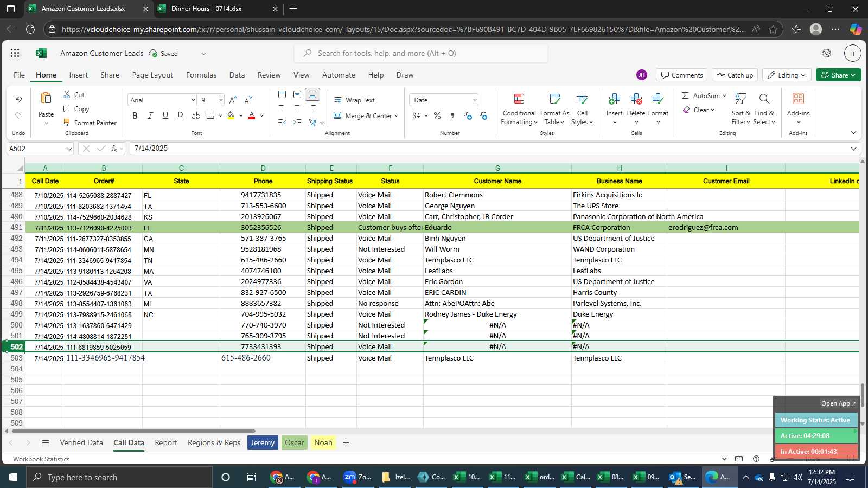This screenshot has width=868, height=488.
Task: Open the font size dropdown
Action: [x=221, y=100]
